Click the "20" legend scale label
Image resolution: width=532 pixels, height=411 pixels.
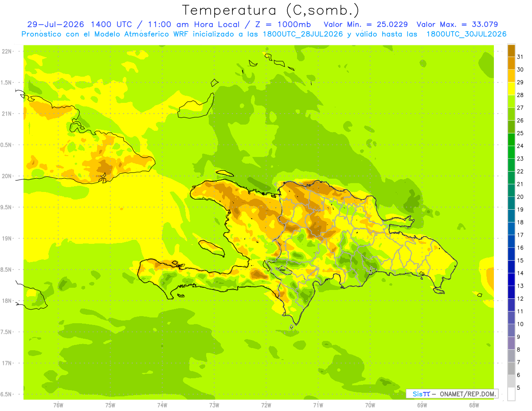(x=520, y=197)
